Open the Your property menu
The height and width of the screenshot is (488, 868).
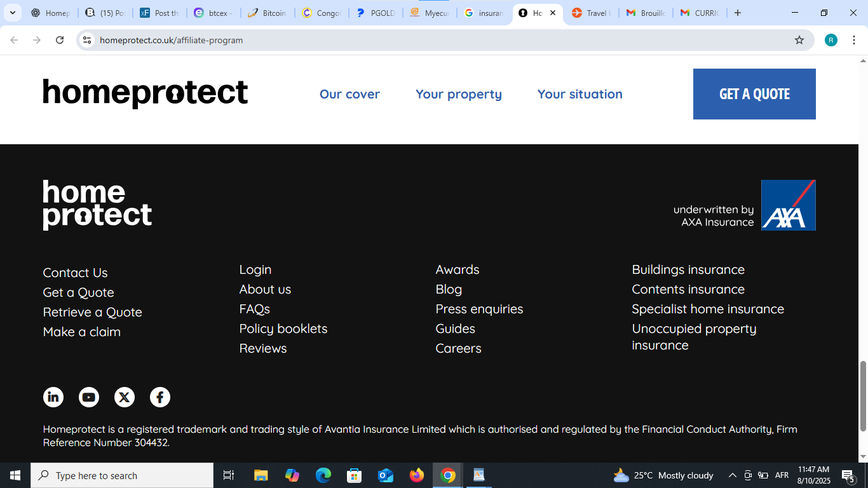click(x=459, y=94)
